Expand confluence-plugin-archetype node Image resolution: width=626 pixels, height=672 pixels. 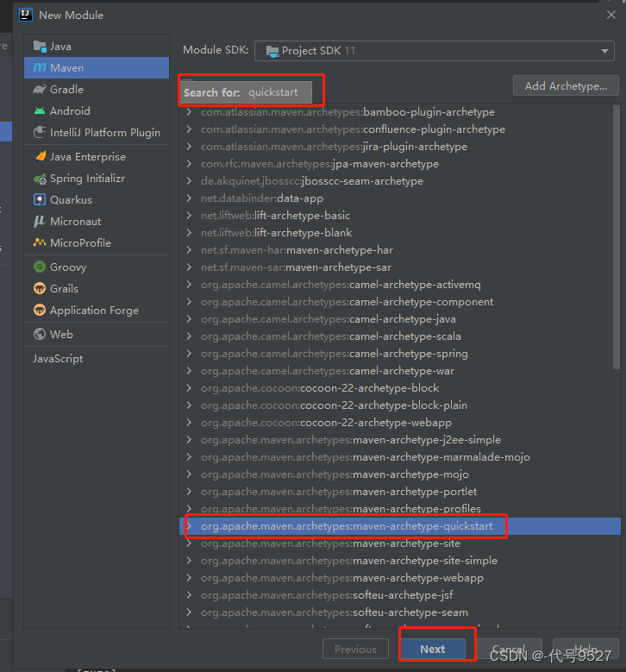[x=189, y=129]
